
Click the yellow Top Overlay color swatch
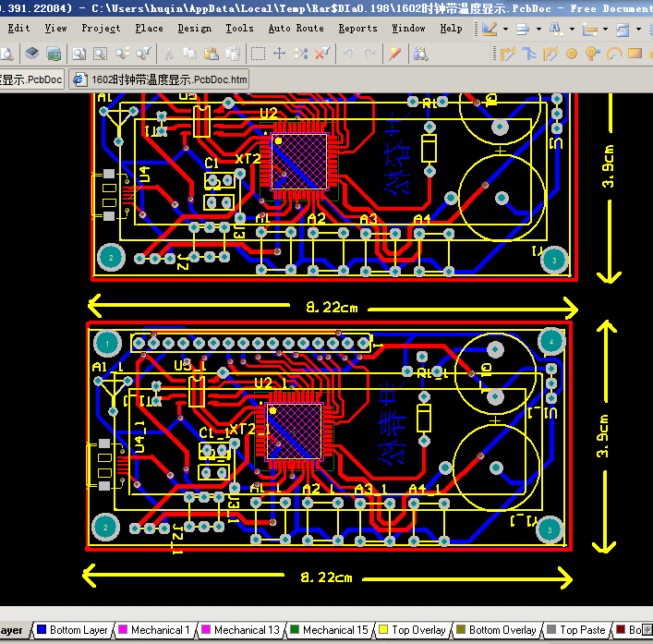click(383, 629)
